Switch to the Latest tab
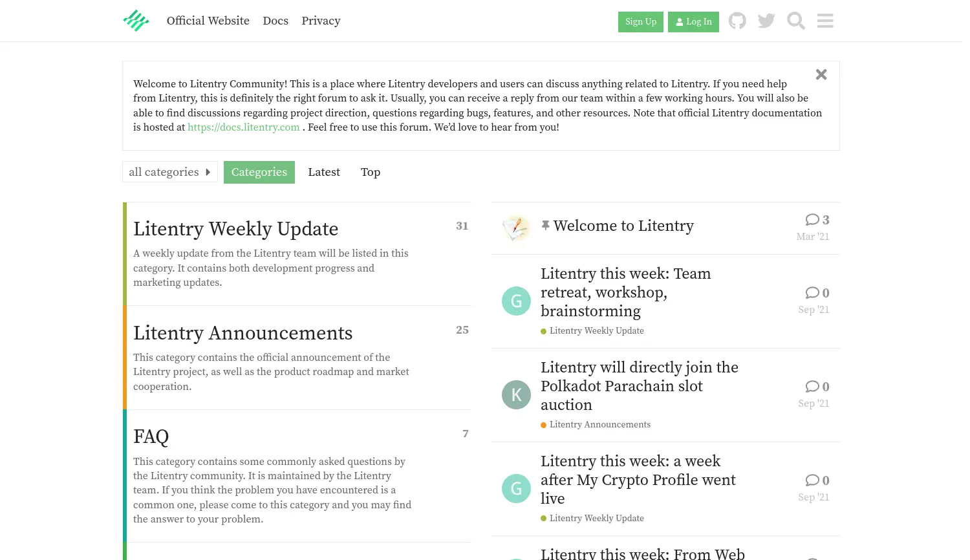 [x=324, y=172]
